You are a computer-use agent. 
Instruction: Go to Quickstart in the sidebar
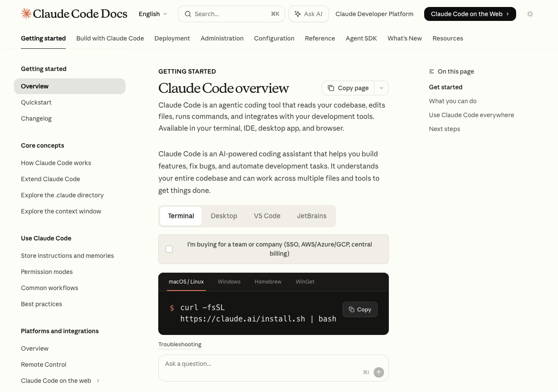(36, 102)
